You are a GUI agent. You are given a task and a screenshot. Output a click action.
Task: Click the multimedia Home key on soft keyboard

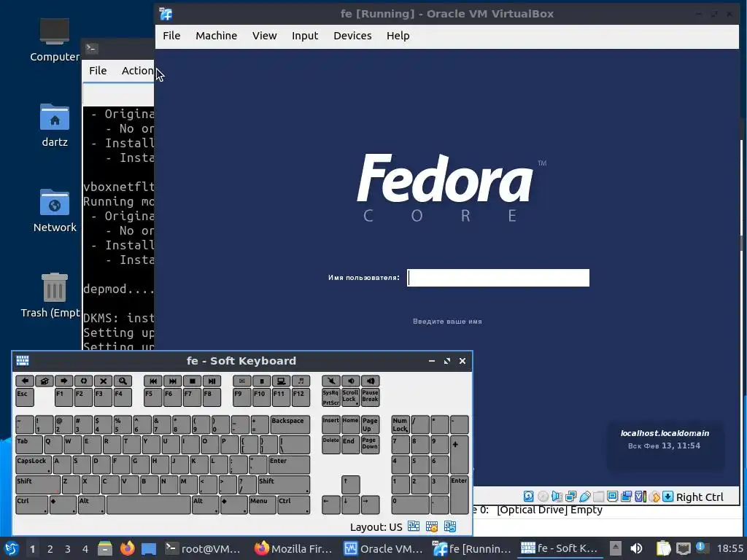click(x=44, y=381)
